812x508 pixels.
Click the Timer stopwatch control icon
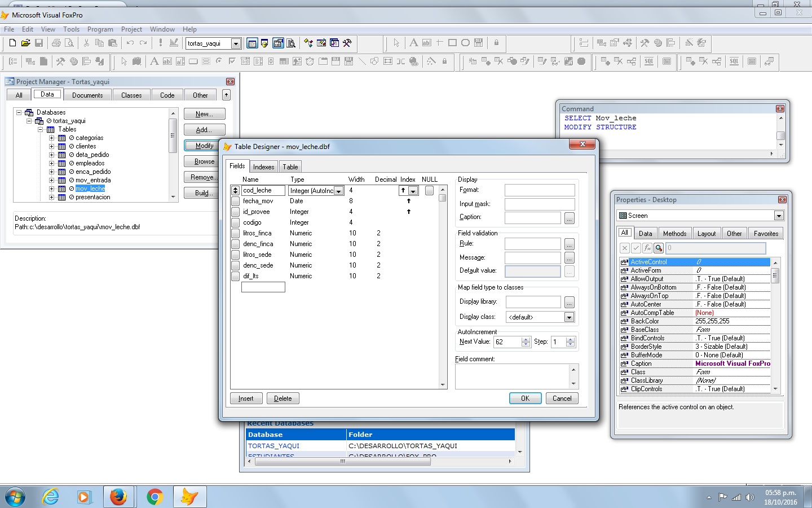[x=310, y=61]
